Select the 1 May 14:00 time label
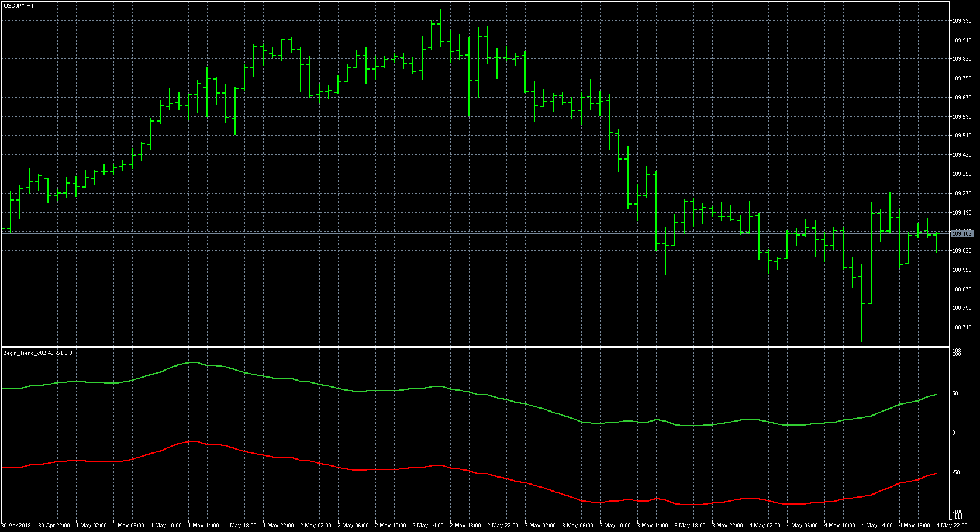980x532 pixels. coord(203,525)
